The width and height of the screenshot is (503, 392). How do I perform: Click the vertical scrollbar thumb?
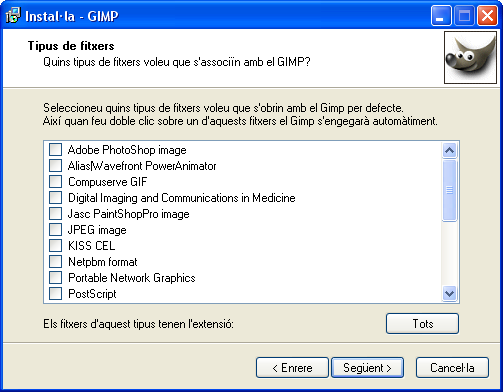pyautogui.click(x=449, y=190)
